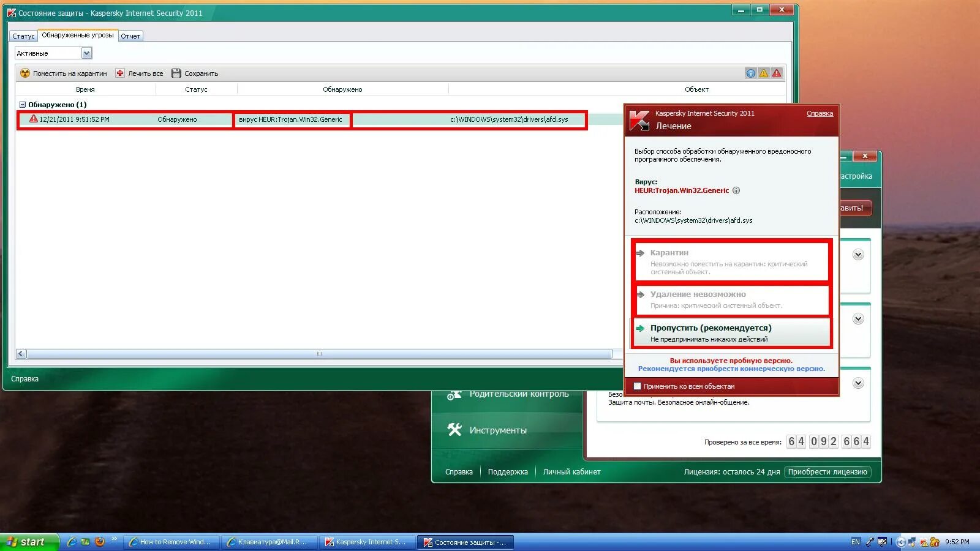Click the Kaspersky warning tray icon
The width and height of the screenshot is (980, 551).
(924, 542)
